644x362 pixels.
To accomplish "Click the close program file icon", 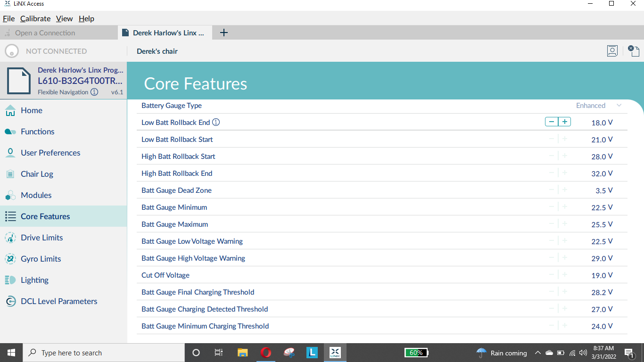I will click(634, 51).
